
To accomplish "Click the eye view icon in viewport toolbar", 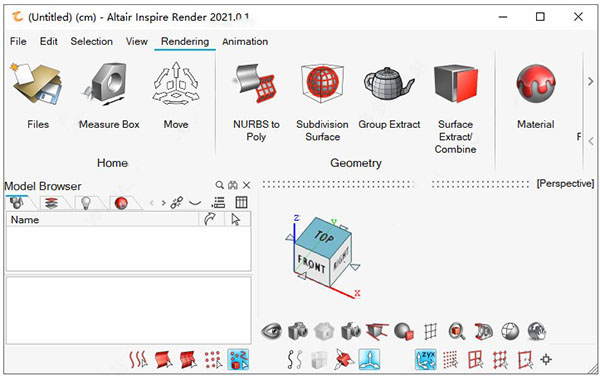I will pos(271,331).
